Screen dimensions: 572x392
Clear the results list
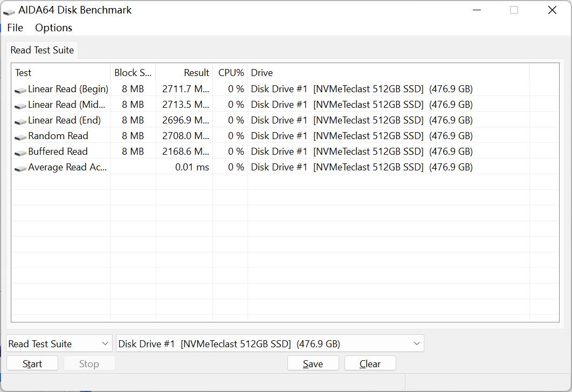[370, 363]
